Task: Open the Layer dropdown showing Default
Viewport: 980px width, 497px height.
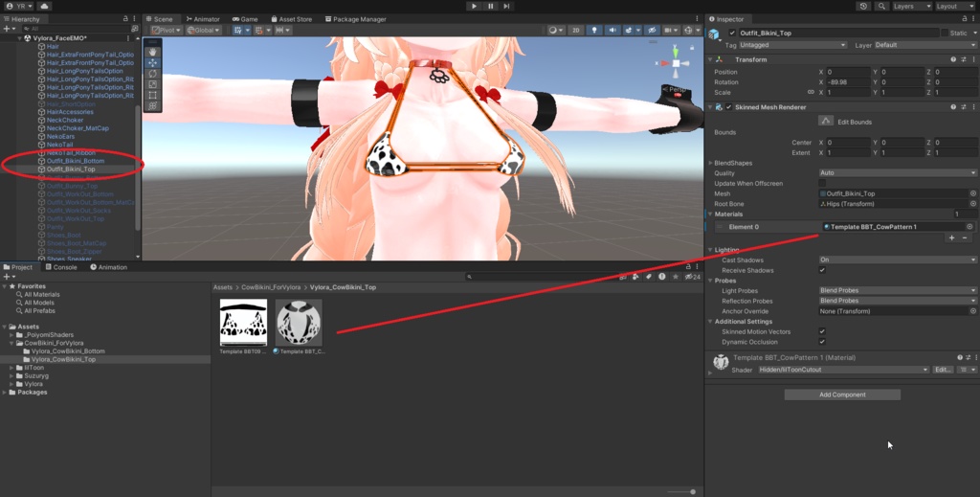Action: (925, 45)
